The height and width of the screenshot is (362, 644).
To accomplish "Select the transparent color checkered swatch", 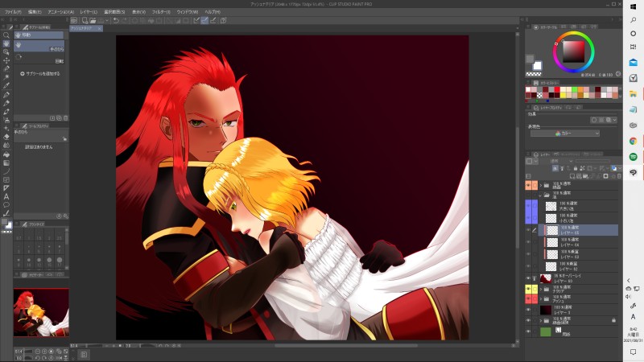I will point(534,74).
